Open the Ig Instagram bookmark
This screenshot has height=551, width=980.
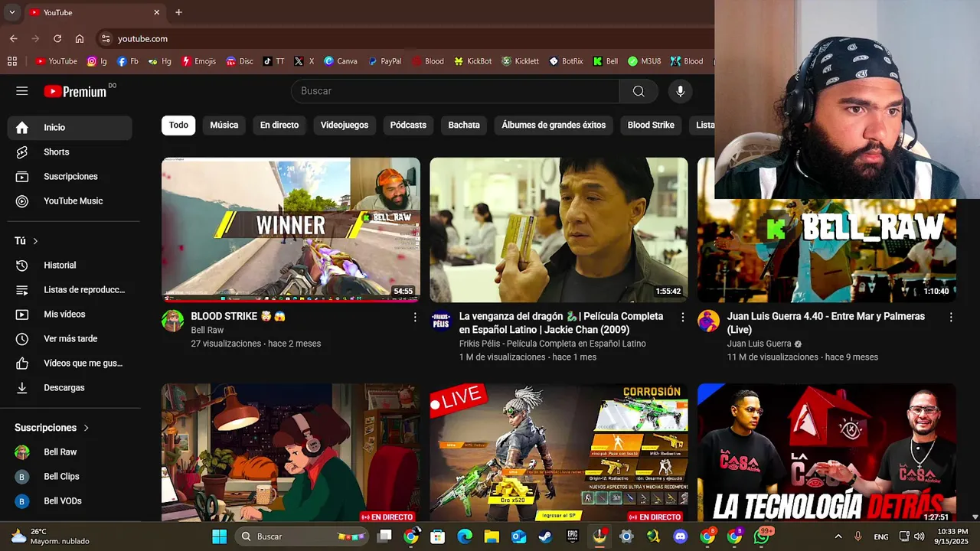click(96, 61)
